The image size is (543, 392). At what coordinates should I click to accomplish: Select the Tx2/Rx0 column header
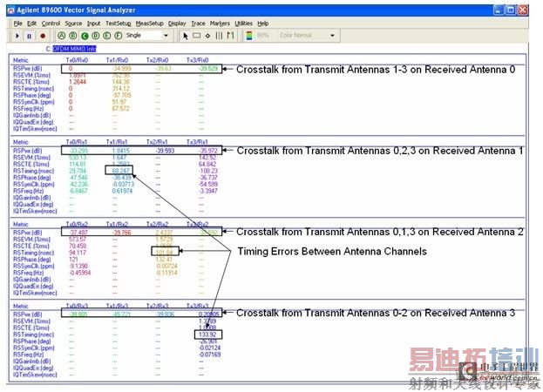tap(157, 60)
